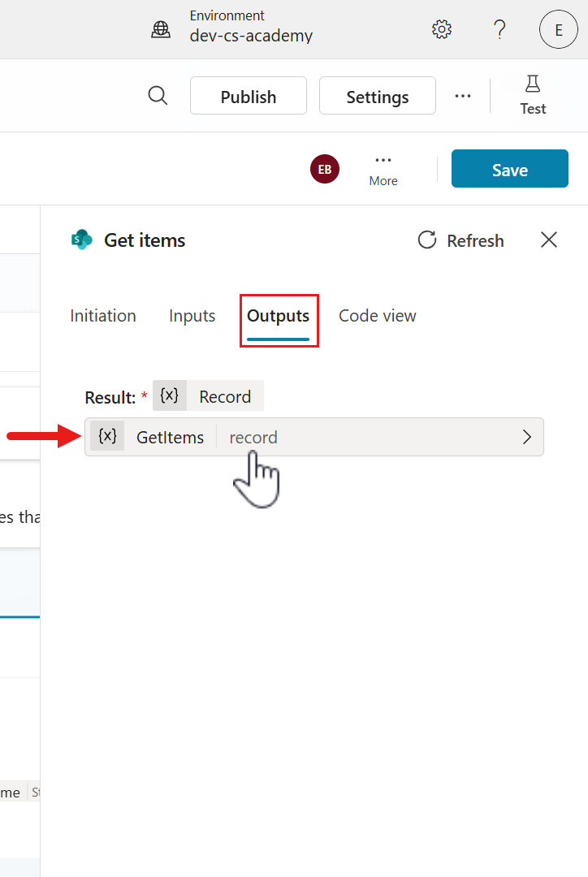The width and height of the screenshot is (588, 877).
Task: Select the dev-cs-academy environment
Action: pos(250,35)
